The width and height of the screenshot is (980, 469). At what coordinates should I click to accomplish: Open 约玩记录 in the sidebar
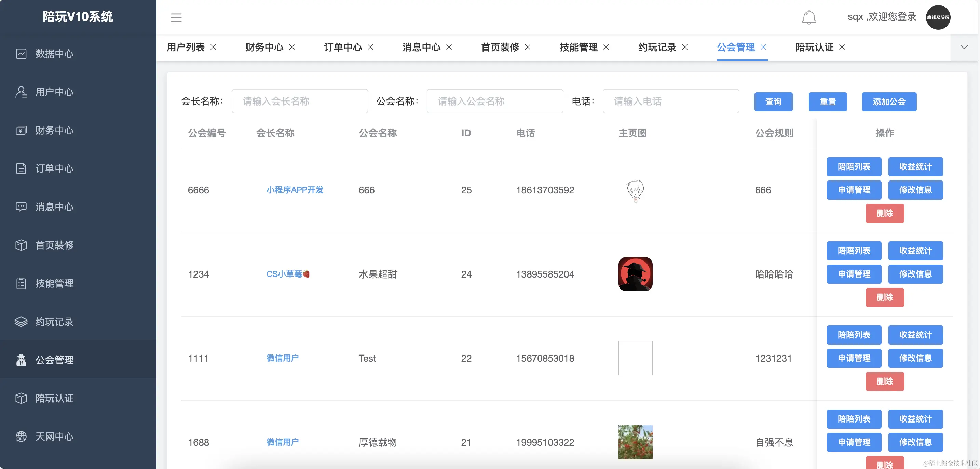click(x=55, y=321)
